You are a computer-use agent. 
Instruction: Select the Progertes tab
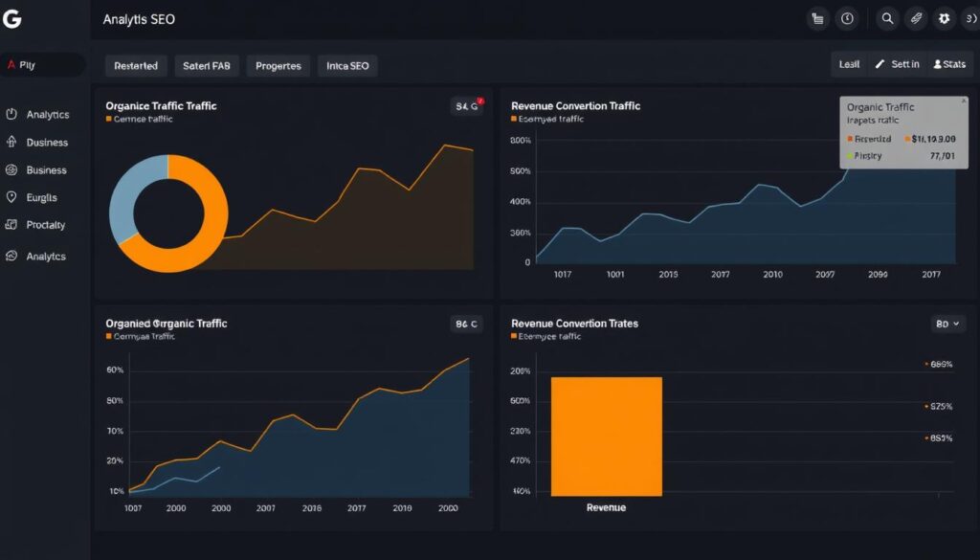(278, 66)
